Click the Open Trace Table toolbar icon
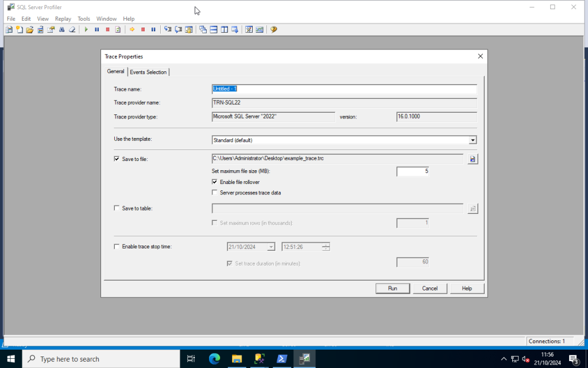588x368 pixels. click(41, 30)
